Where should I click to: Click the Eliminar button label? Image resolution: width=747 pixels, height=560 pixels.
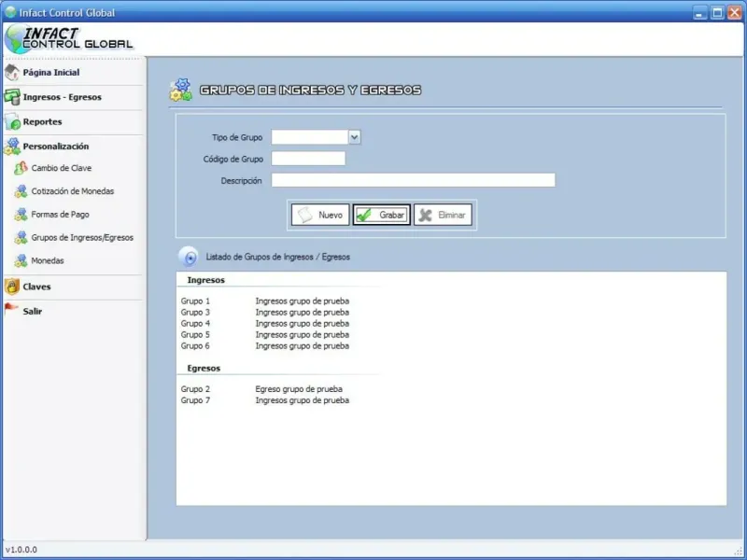click(x=451, y=216)
